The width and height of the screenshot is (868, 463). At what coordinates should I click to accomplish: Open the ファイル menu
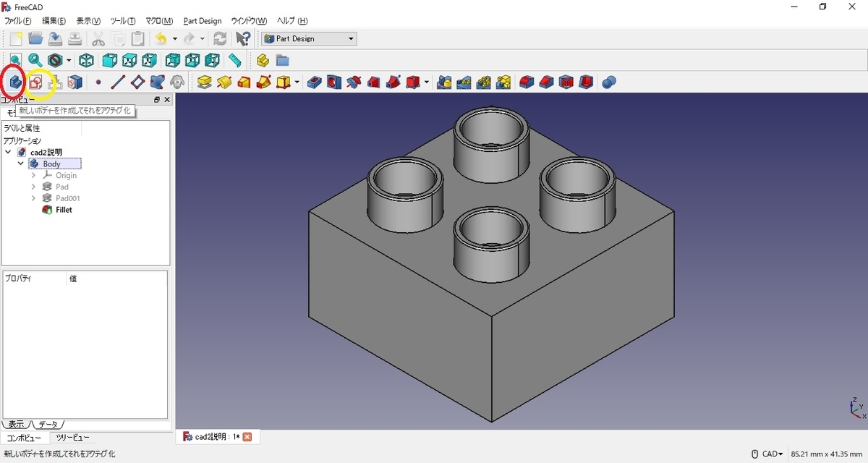18,21
